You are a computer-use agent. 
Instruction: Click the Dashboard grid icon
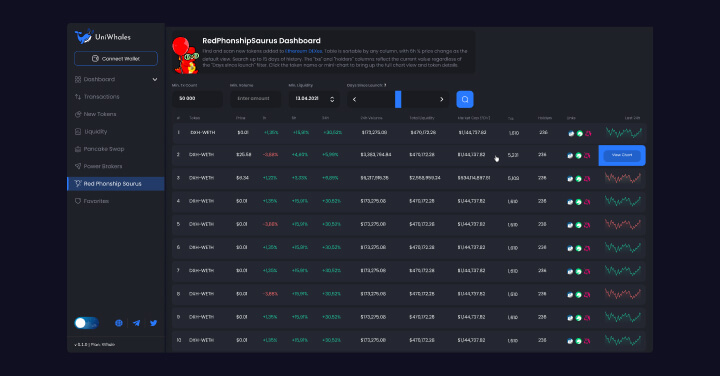click(78, 79)
